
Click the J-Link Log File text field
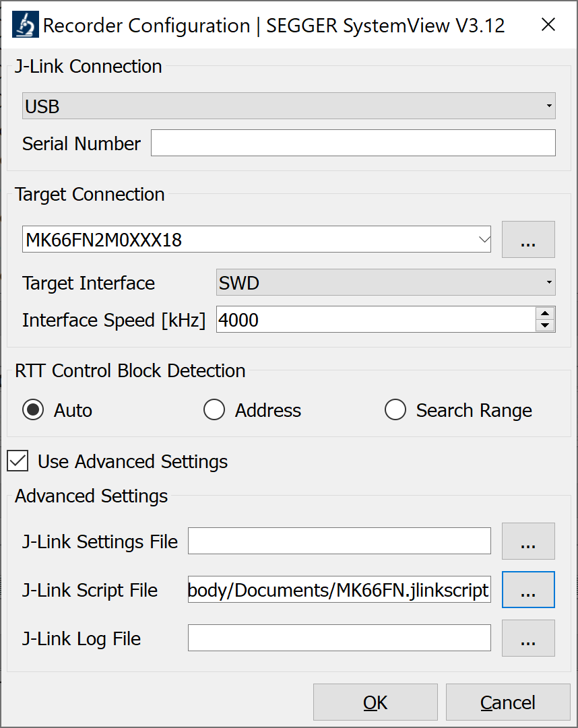(x=339, y=638)
